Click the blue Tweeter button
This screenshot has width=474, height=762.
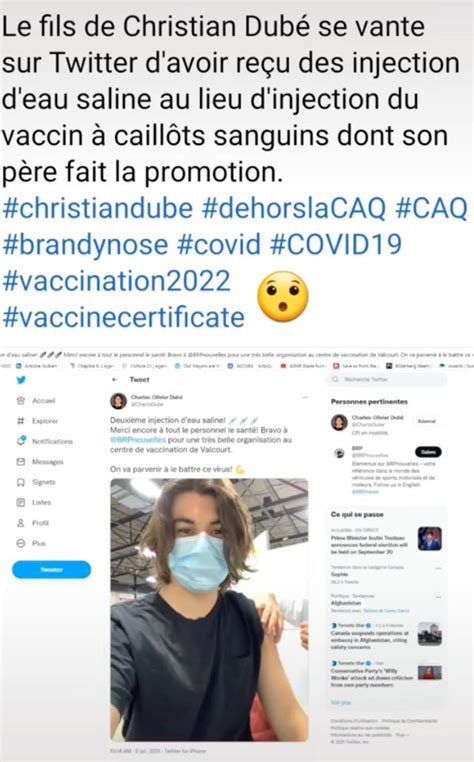(52, 570)
